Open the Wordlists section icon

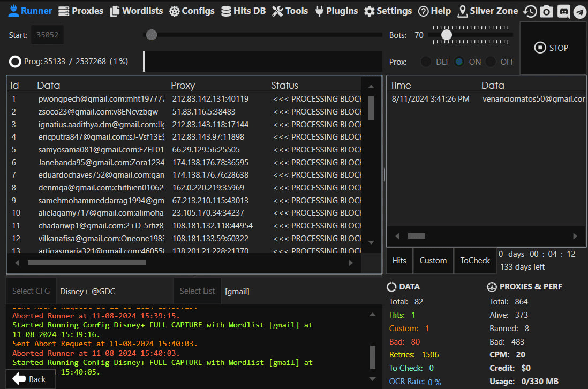point(115,11)
